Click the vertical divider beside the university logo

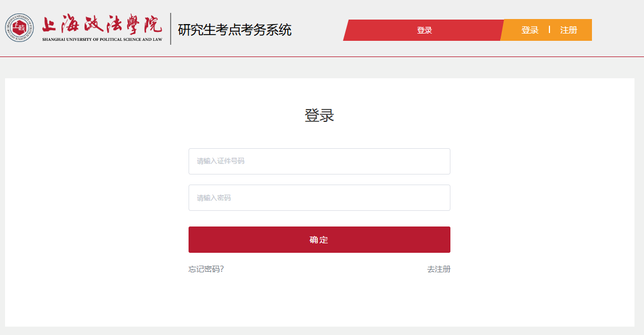point(171,29)
